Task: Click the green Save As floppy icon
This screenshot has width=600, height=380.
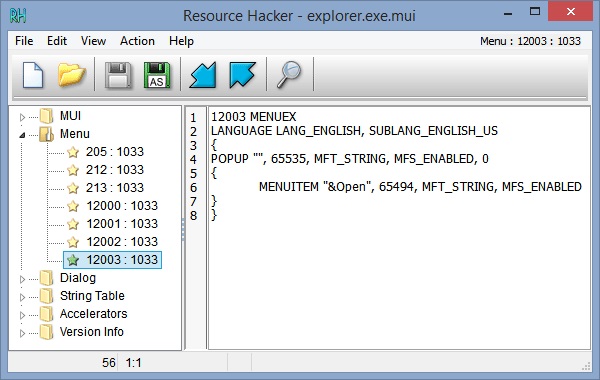Action: 157,75
